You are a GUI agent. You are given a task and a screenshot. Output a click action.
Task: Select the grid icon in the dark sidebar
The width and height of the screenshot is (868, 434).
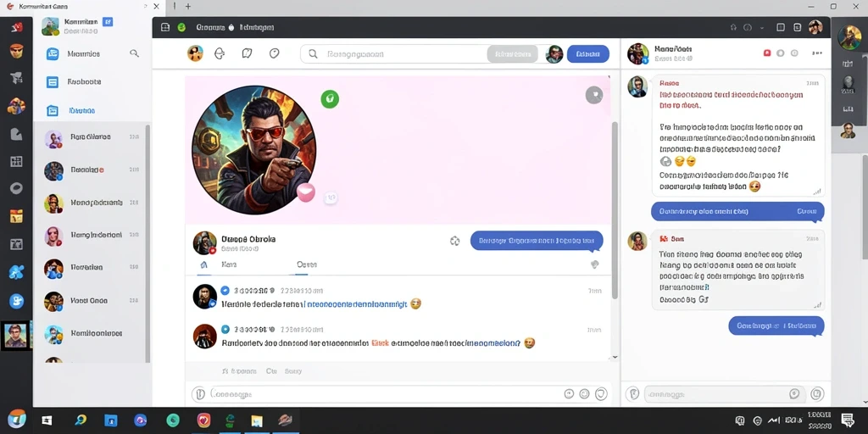tap(16, 162)
